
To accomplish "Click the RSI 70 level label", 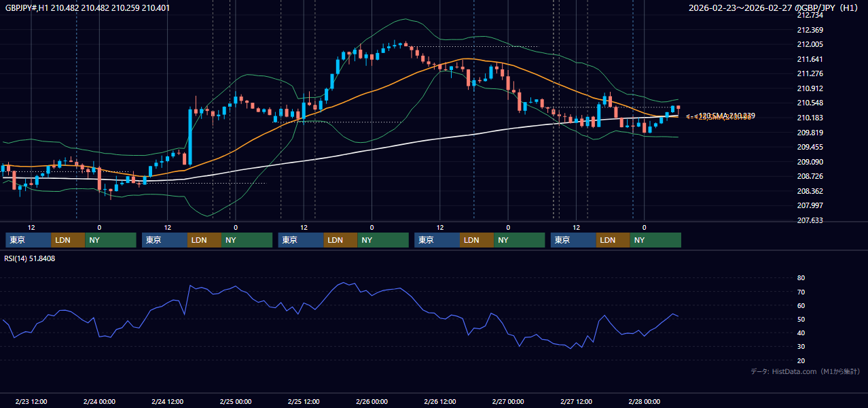I will pyautogui.click(x=801, y=292).
